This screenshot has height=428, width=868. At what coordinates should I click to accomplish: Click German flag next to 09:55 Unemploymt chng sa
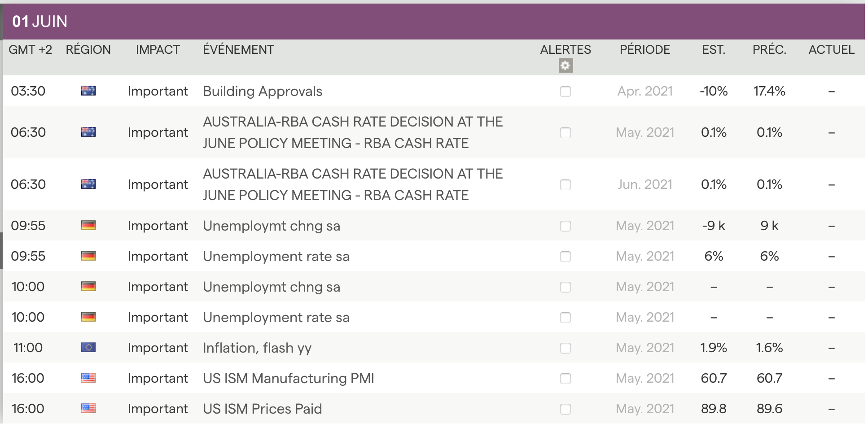pos(88,226)
